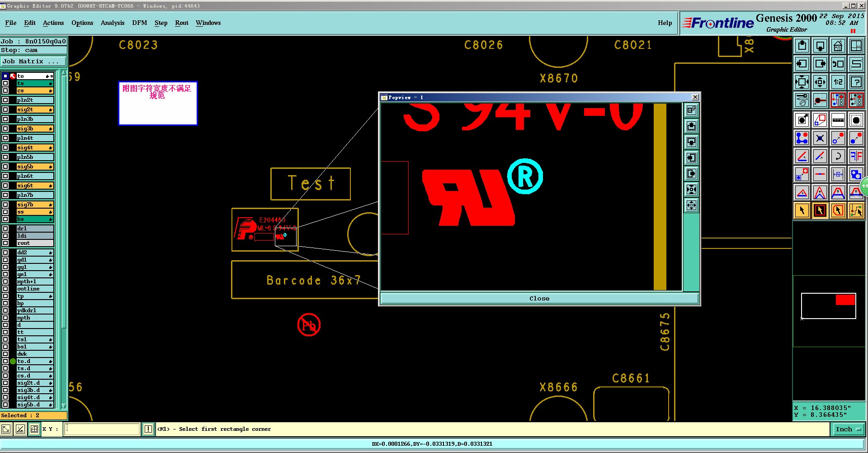Click the exclamation mark button beside coordinate field
This screenshot has width=868, height=453.
pos(148,429)
